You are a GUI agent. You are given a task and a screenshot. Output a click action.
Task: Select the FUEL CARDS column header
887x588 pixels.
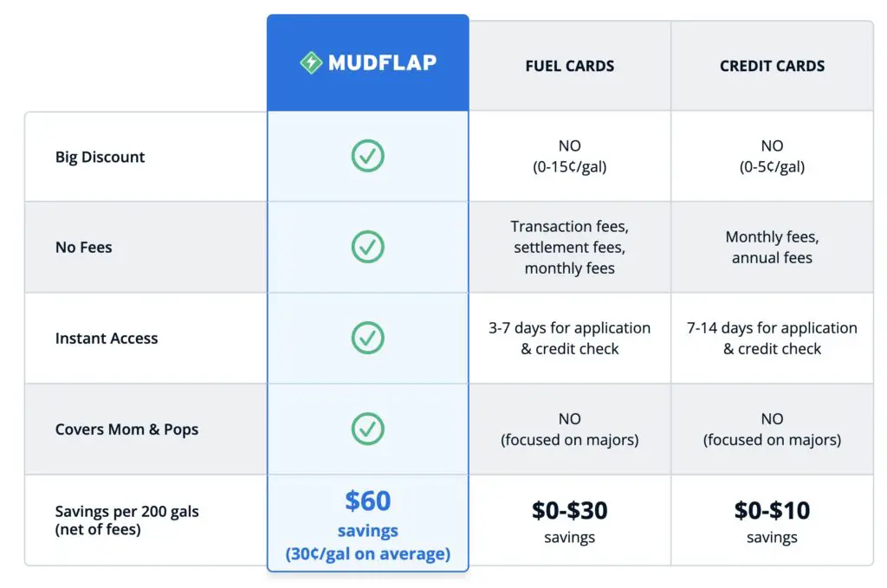pyautogui.click(x=570, y=66)
